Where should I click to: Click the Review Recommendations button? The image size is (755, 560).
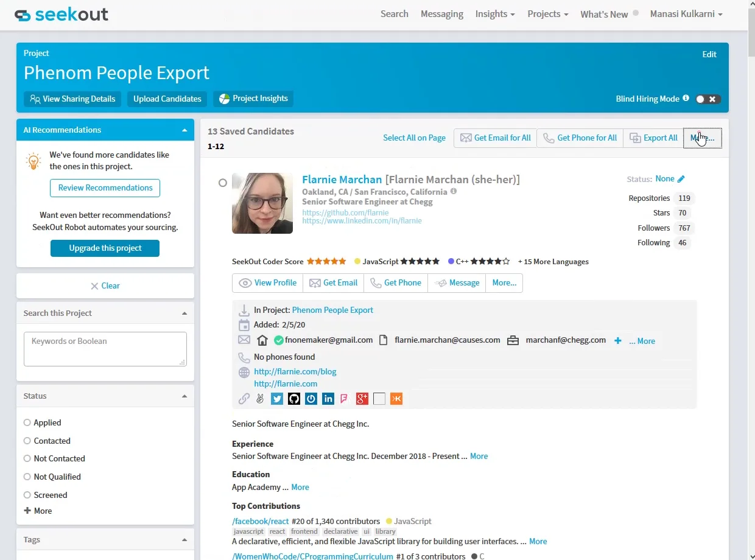click(x=105, y=187)
